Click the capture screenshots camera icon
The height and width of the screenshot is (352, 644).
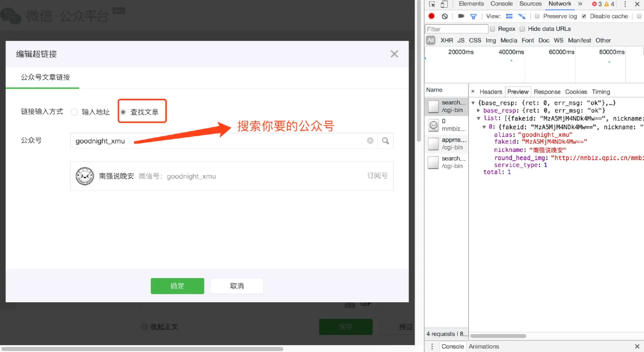click(461, 16)
